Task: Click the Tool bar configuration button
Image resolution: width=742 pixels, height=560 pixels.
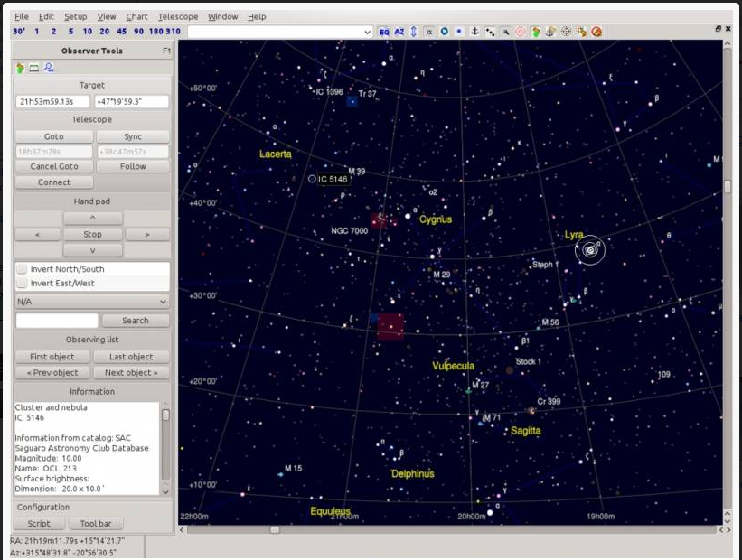Action: [x=96, y=524]
